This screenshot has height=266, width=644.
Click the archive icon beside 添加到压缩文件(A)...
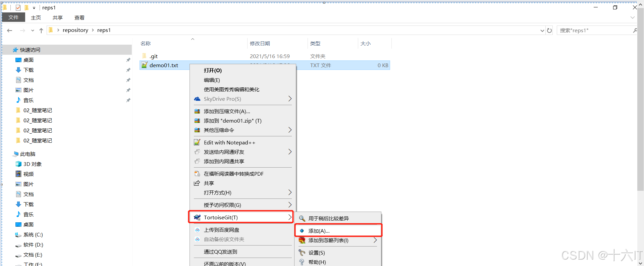(197, 111)
